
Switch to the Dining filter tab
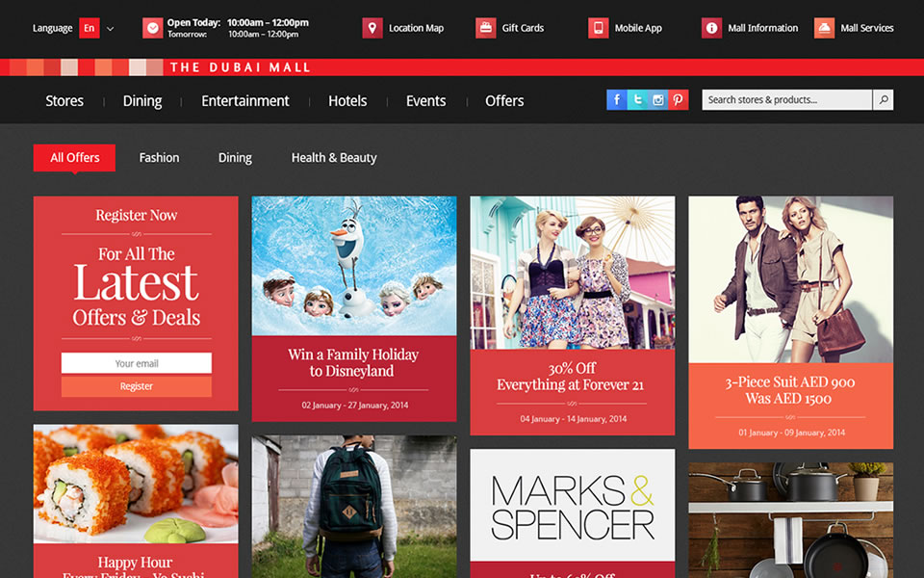235,157
